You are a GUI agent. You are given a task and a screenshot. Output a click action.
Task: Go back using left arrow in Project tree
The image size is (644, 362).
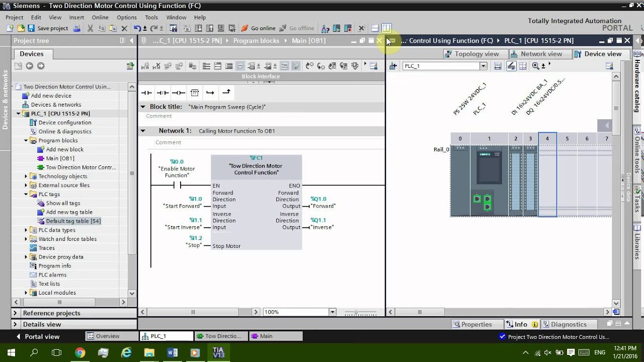[29, 66]
